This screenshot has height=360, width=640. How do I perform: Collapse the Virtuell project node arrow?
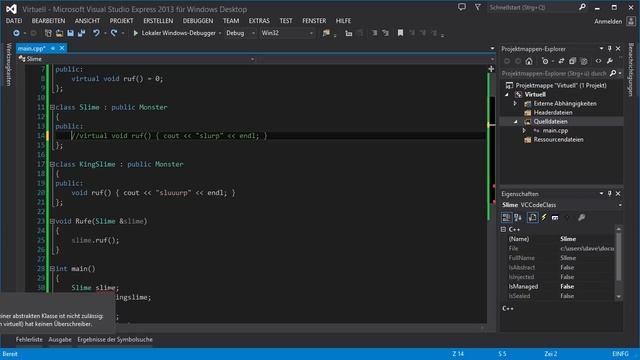[507, 95]
